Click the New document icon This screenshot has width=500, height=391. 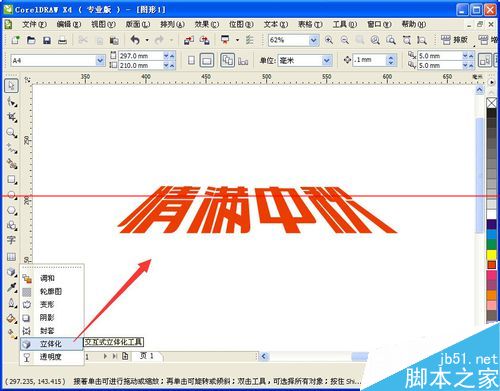click(x=15, y=40)
